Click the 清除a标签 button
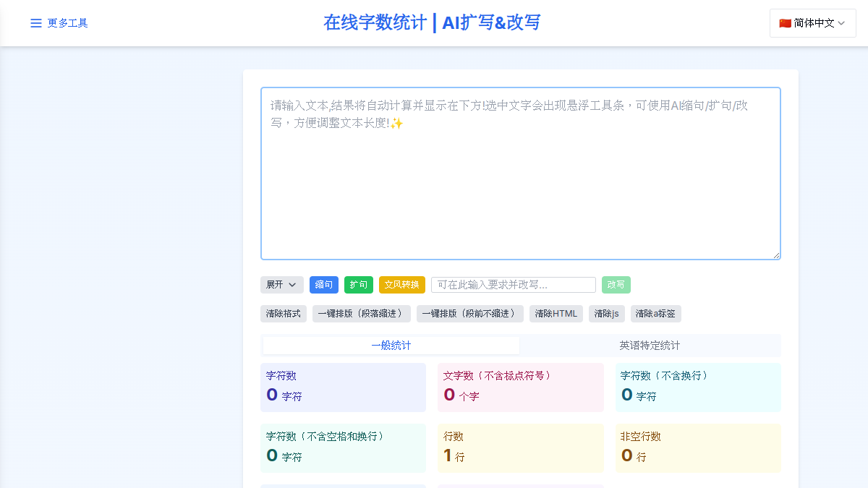The height and width of the screenshot is (488, 868). (x=656, y=314)
